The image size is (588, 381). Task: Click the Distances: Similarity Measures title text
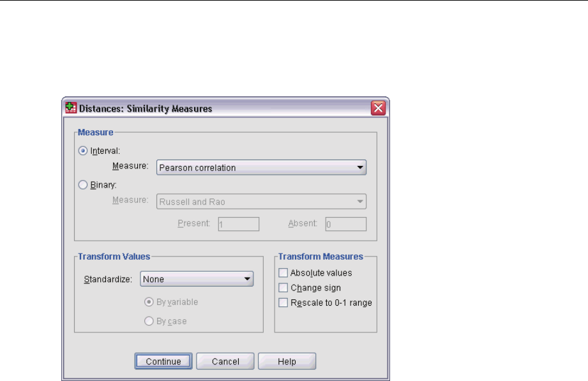tap(146, 108)
